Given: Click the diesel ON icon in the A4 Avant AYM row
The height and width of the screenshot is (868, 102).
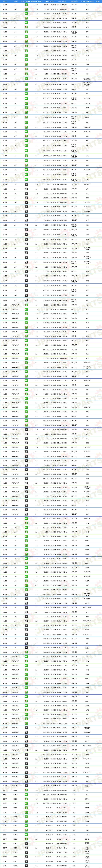Looking at the screenshot, I should tap(26, 483).
